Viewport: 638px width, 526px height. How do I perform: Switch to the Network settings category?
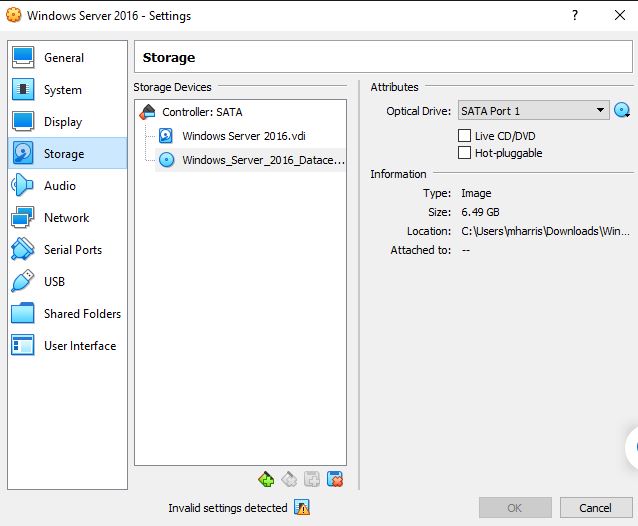coord(66,218)
